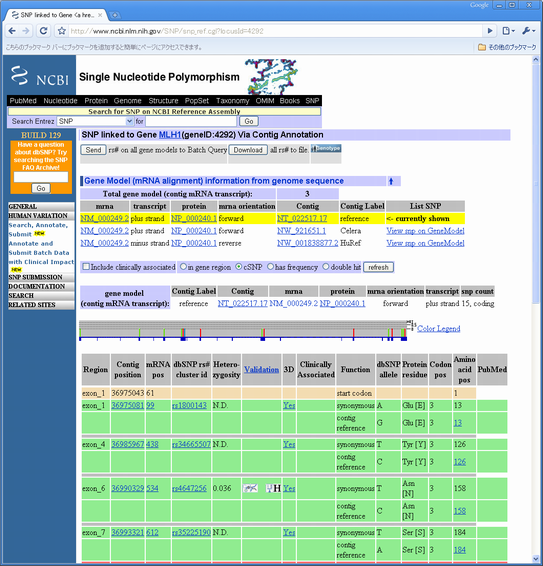Image resolution: width=543 pixels, height=566 pixels.
Task: Click the refresh button
Action: pos(378,267)
